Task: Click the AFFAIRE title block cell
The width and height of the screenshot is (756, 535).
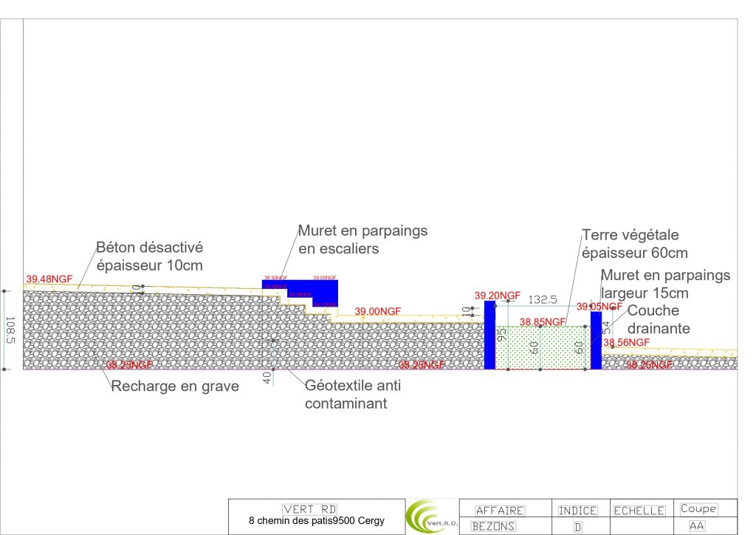Action: [500, 511]
